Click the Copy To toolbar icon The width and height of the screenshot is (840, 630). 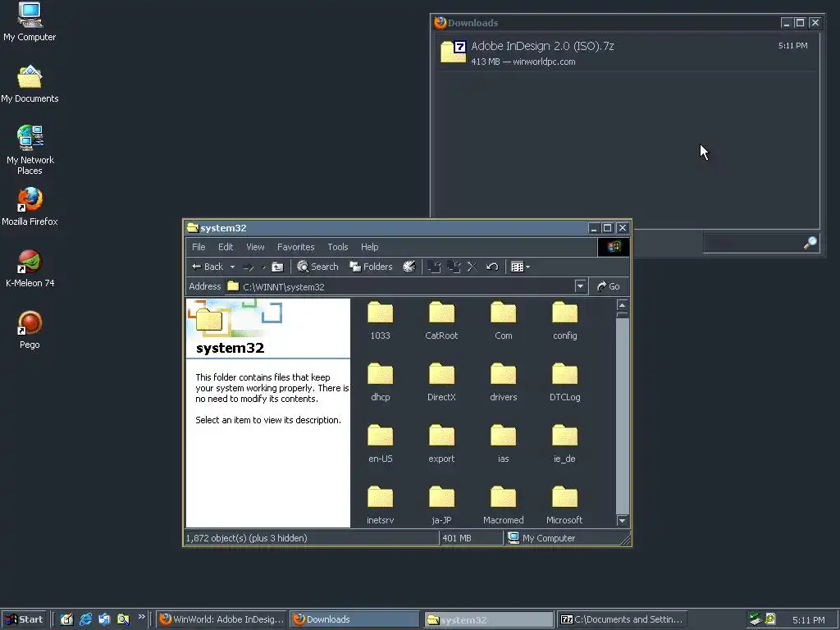pos(454,267)
